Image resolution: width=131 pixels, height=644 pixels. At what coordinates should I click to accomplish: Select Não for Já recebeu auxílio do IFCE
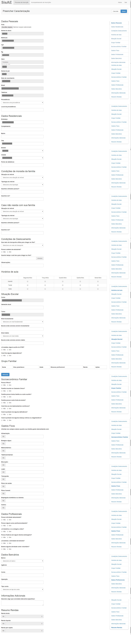click(x=2, y=350)
